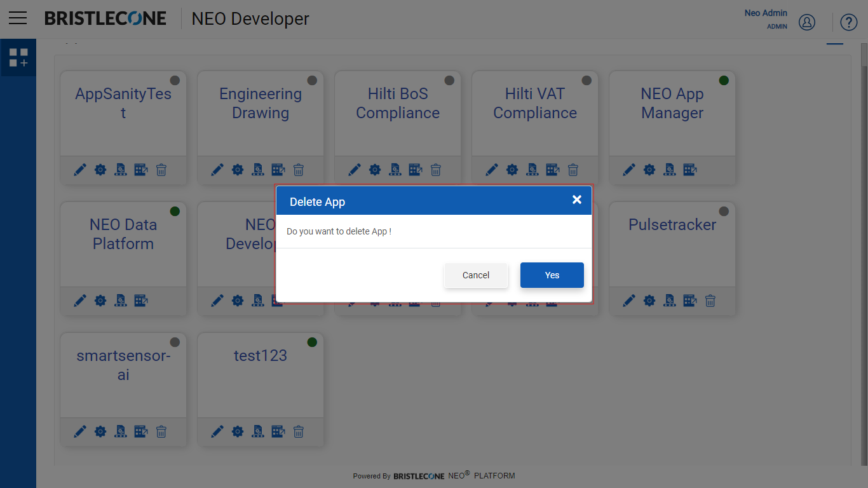Launch Hilti BoS Compliance app window icon
The height and width of the screenshot is (488, 868).
(416, 170)
